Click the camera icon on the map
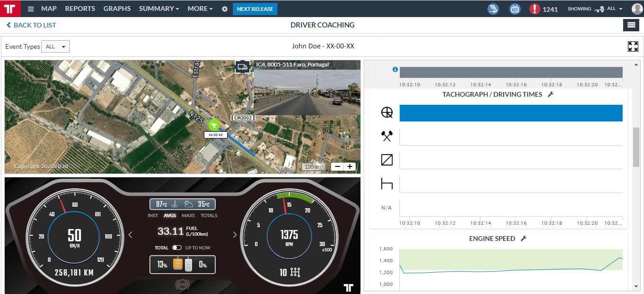Screen dimensions: 644x294 click(242, 67)
